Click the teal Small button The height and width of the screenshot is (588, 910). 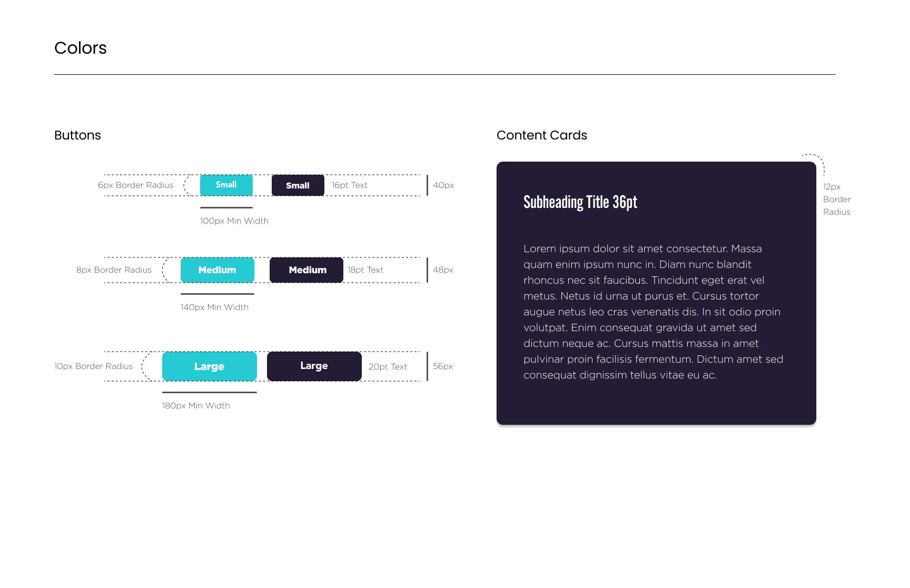[226, 185]
